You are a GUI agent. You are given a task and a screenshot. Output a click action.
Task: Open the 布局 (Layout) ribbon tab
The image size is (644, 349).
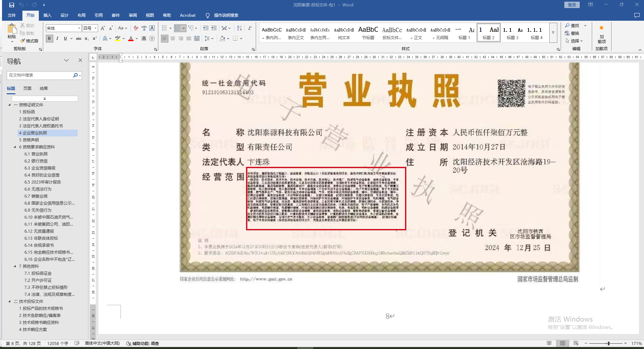click(x=81, y=15)
